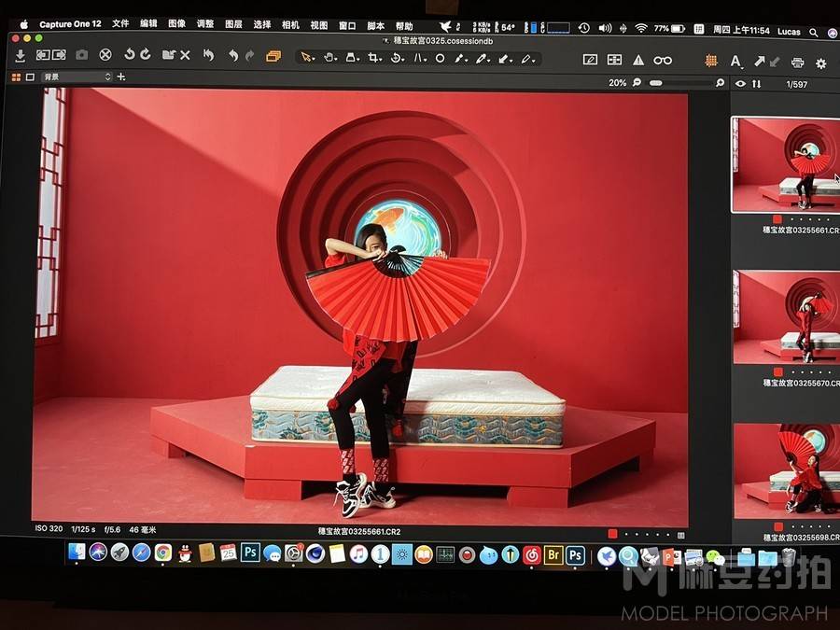Click the Annotations pencil-frame icon
This screenshot has width=840, height=630.
pos(590,60)
